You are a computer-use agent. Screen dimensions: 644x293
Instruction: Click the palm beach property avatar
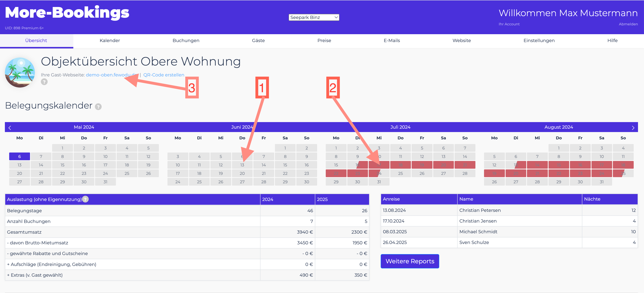(20, 72)
